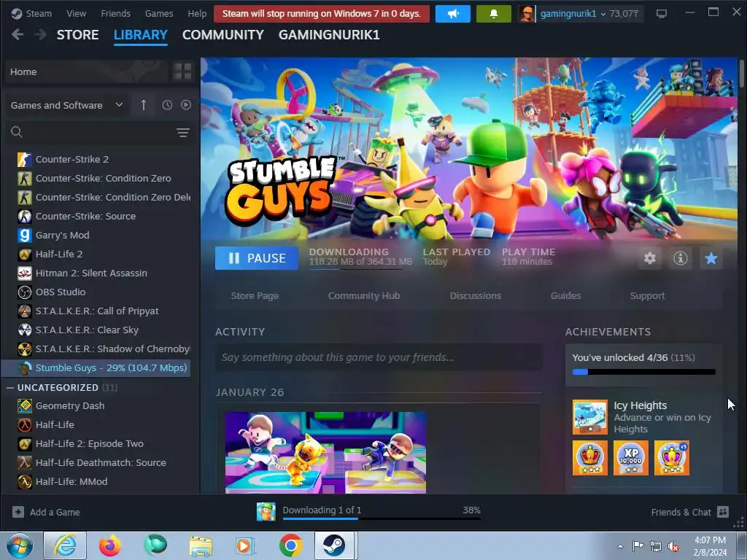This screenshot has width=747, height=560.
Task: Click the purple crown x5 achievement icon
Action: point(672,458)
